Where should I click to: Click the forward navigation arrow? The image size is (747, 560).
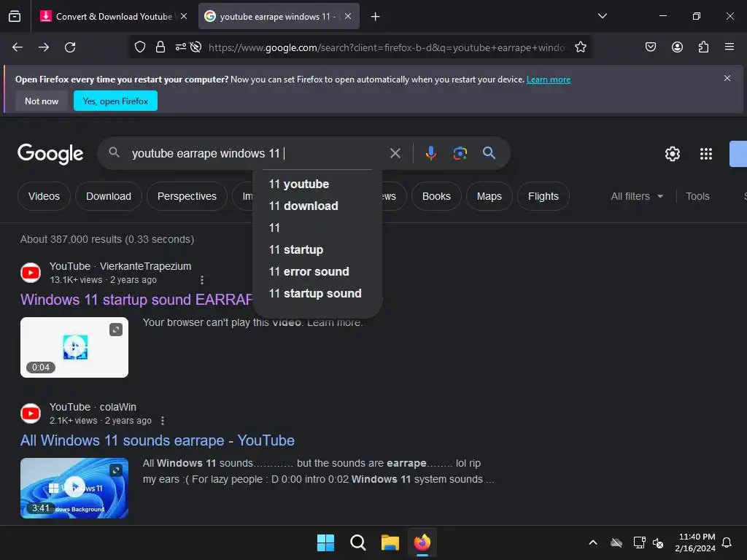point(44,47)
